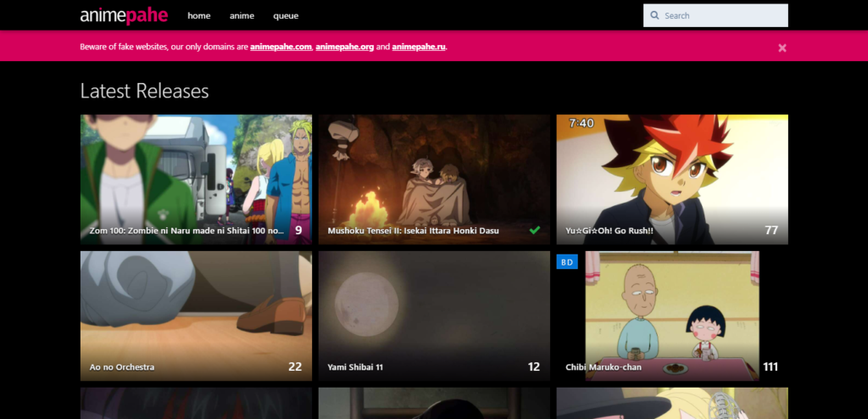Dismiss the pink warning banner
This screenshot has width=868, height=419.
[x=782, y=47]
